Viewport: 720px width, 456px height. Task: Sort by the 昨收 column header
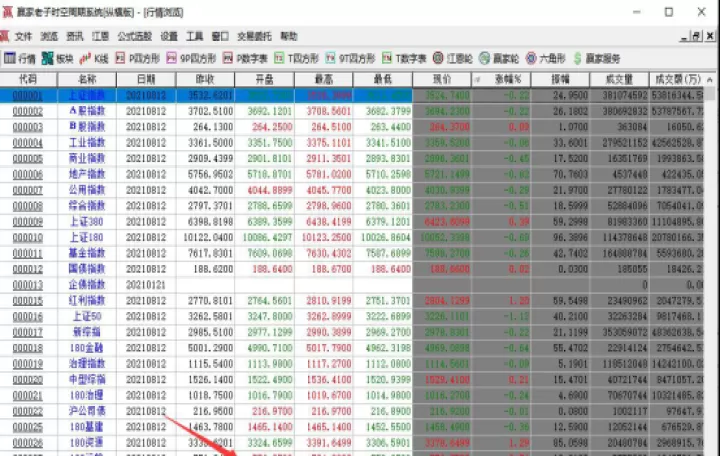[x=205, y=79]
